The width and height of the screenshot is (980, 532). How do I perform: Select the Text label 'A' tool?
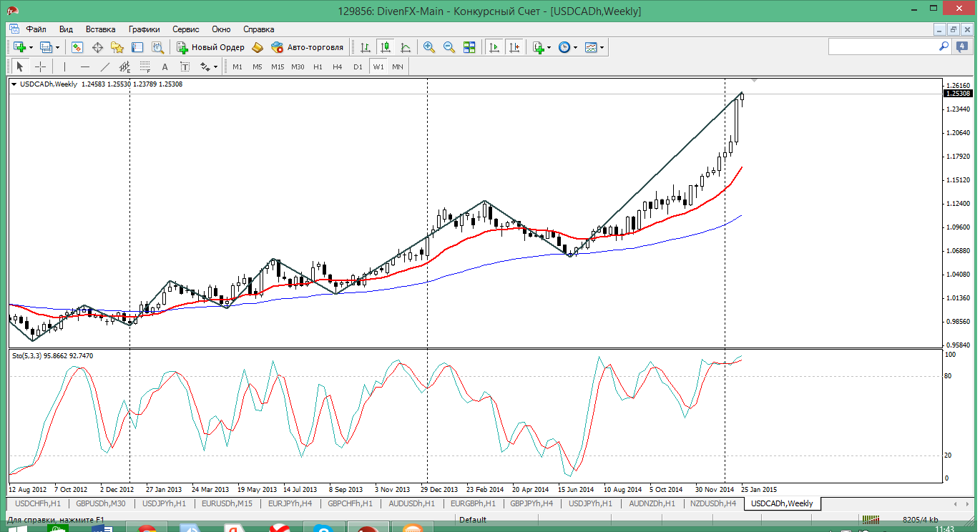click(x=165, y=66)
